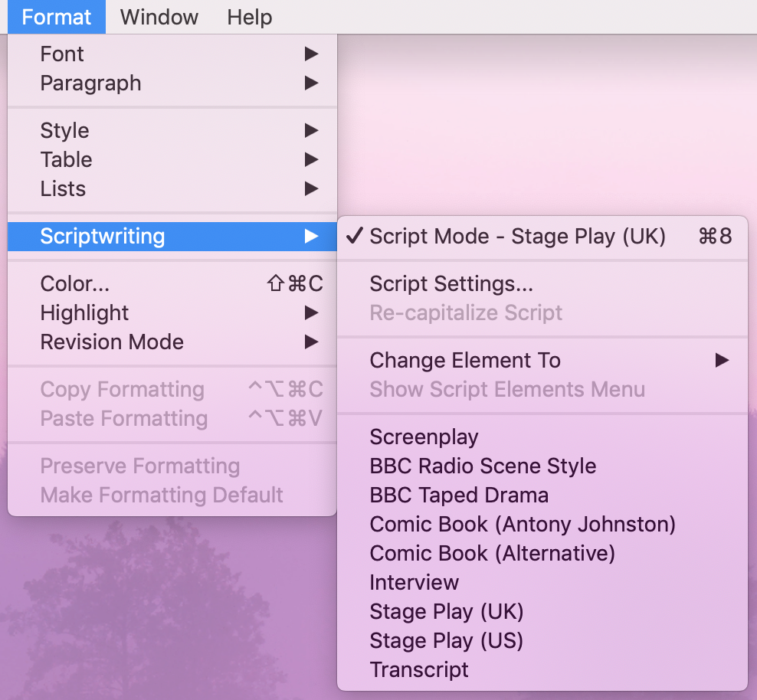Click Show Script Elements Menu item
The image size is (757, 700).
[542, 389]
